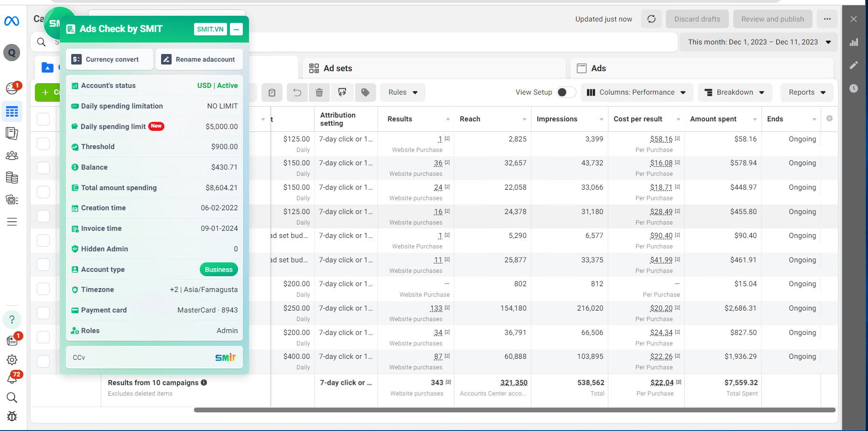Open the Impressions column header arrow
This screenshot has height=431, width=868.
pyautogui.click(x=601, y=119)
